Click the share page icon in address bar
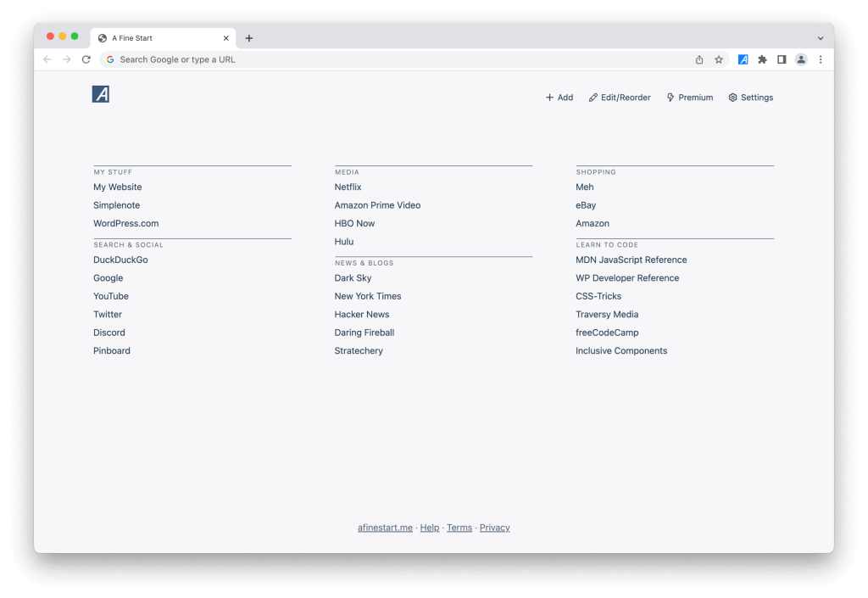868x598 pixels. point(699,59)
